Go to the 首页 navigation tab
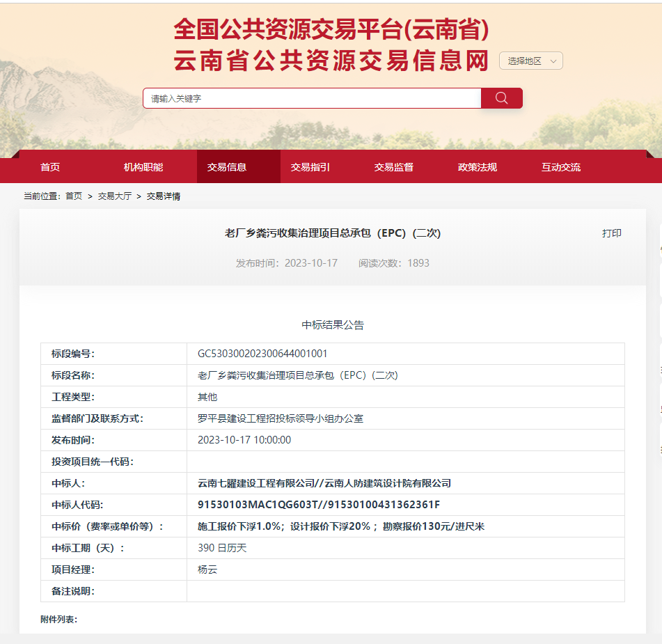 point(50,167)
